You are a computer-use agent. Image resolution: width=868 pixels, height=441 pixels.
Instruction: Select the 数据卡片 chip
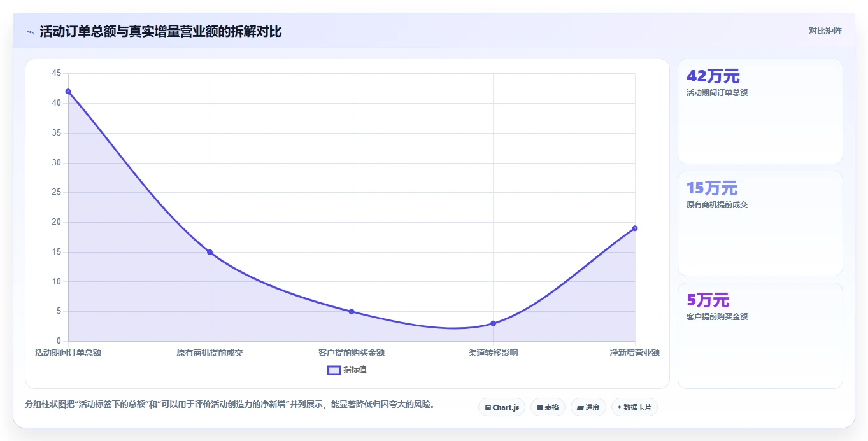point(634,407)
